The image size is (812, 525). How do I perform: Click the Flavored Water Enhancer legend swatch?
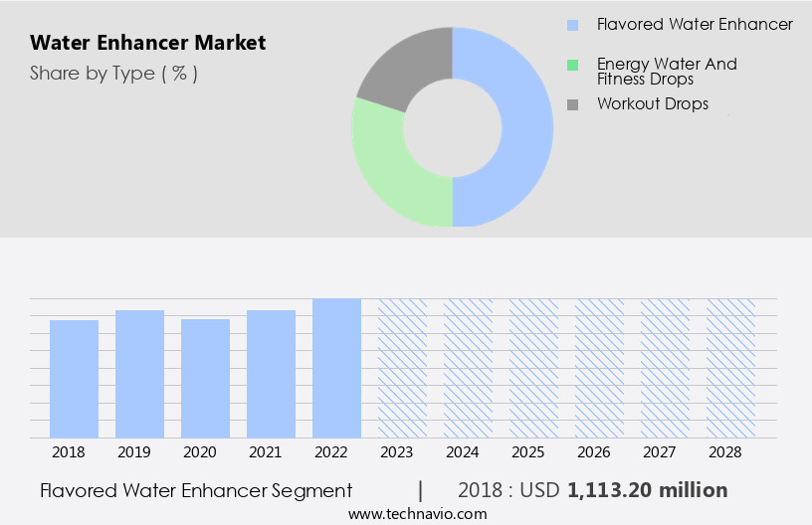click(572, 25)
